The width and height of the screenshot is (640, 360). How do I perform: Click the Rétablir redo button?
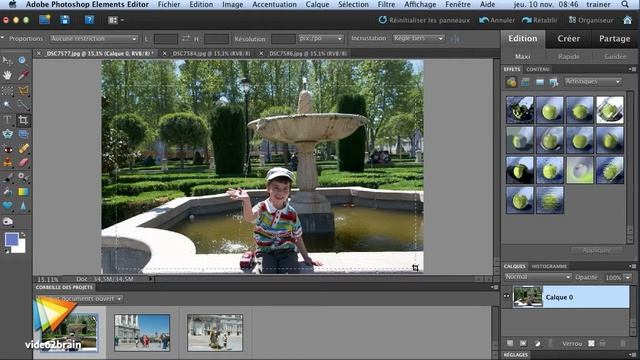coord(540,20)
